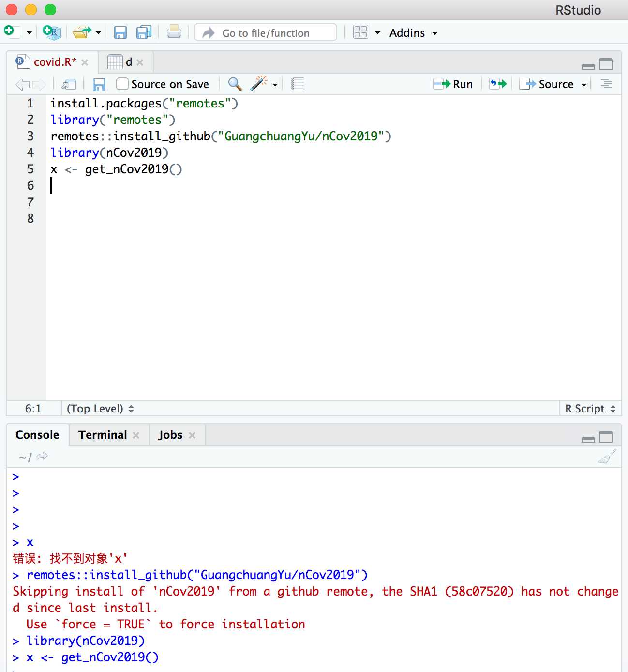Click editor line 4 library(nCov2019)
This screenshot has width=628, height=672.
pos(109,153)
